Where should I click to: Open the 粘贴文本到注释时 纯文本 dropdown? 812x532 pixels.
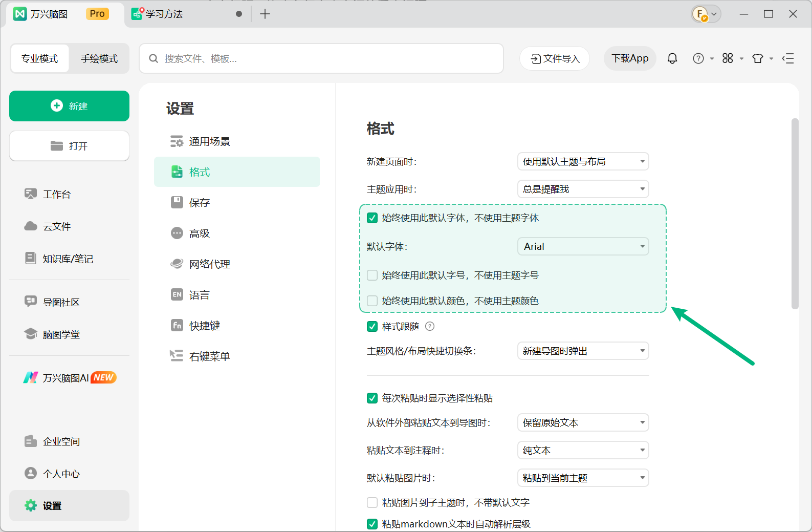pos(583,450)
